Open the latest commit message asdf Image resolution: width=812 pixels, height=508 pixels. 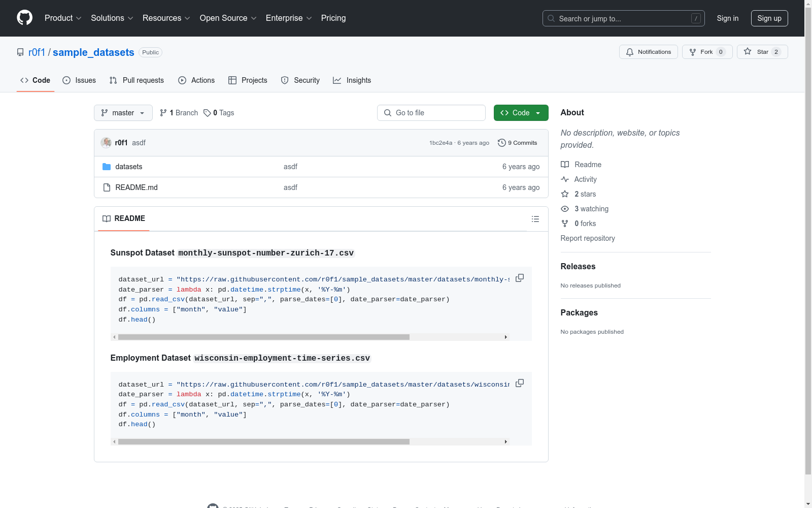coord(139,143)
